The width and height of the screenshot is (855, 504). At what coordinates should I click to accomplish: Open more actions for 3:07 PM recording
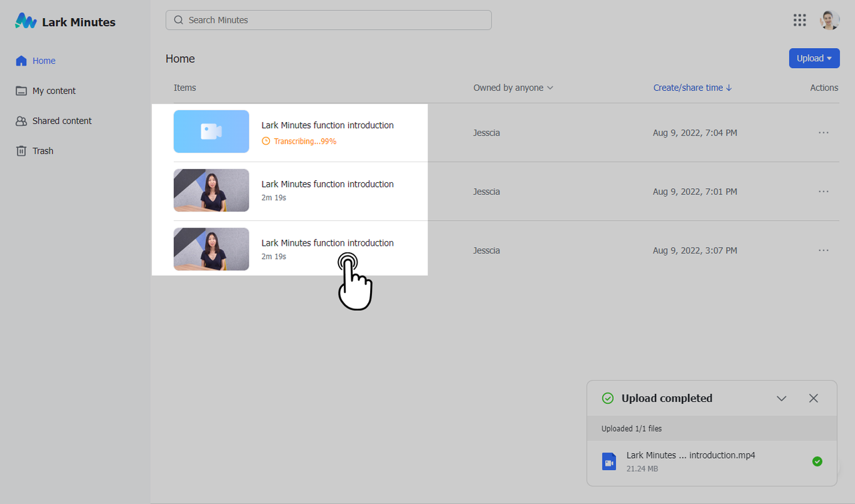[x=823, y=250]
